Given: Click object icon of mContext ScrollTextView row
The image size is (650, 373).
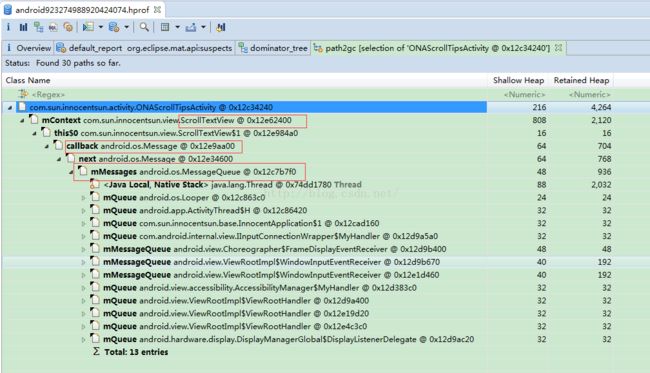Looking at the screenshot, I should click(x=34, y=120).
